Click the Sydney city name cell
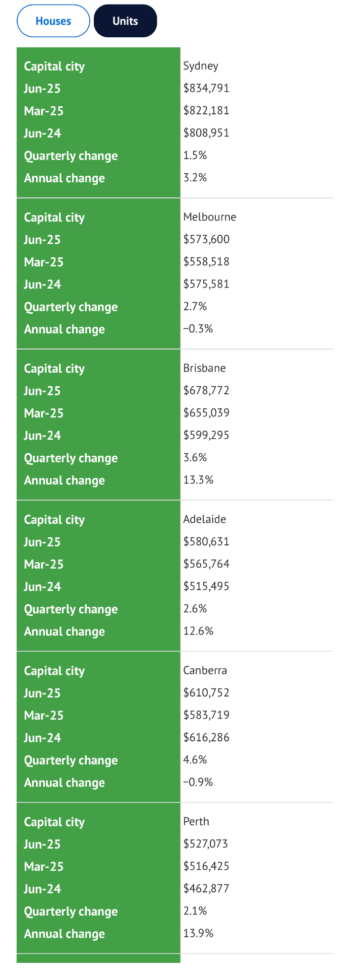Viewport: 351px width, 980px height. (x=201, y=66)
